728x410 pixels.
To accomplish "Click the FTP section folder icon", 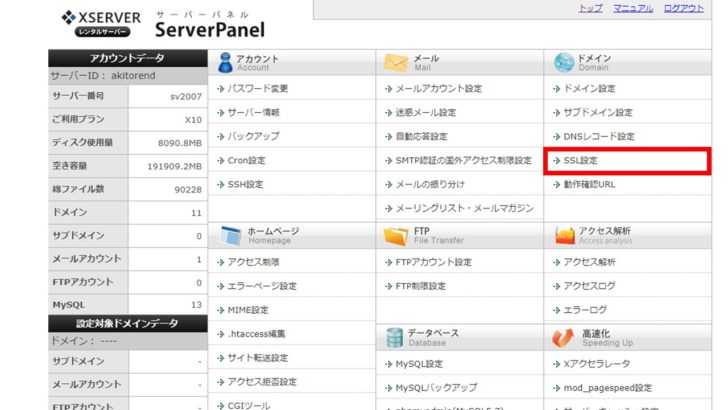I will [396, 236].
